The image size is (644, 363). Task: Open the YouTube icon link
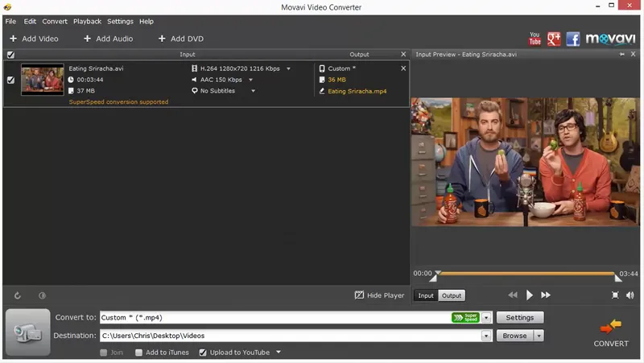pos(535,39)
